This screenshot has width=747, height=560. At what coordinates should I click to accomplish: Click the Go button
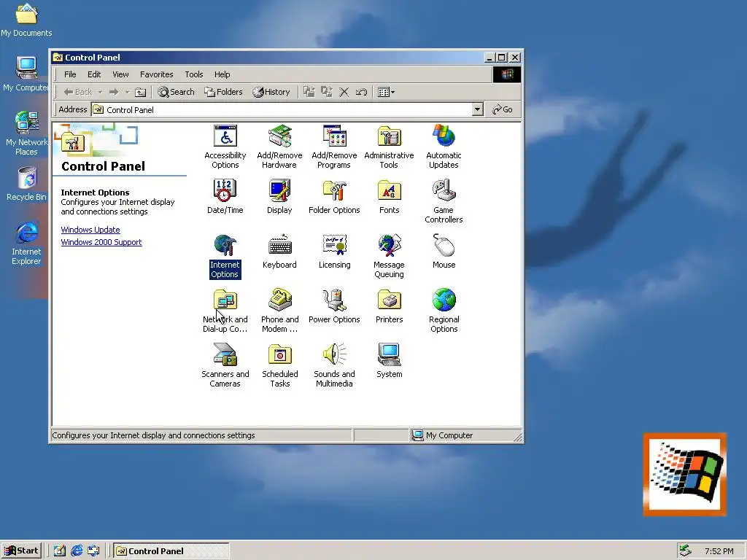coord(503,109)
